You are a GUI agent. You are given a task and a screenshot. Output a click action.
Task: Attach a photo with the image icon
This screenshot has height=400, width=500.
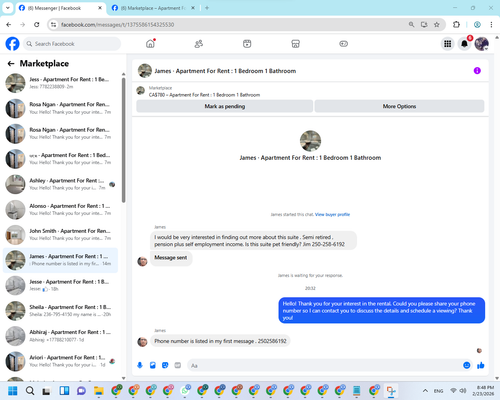tap(152, 365)
